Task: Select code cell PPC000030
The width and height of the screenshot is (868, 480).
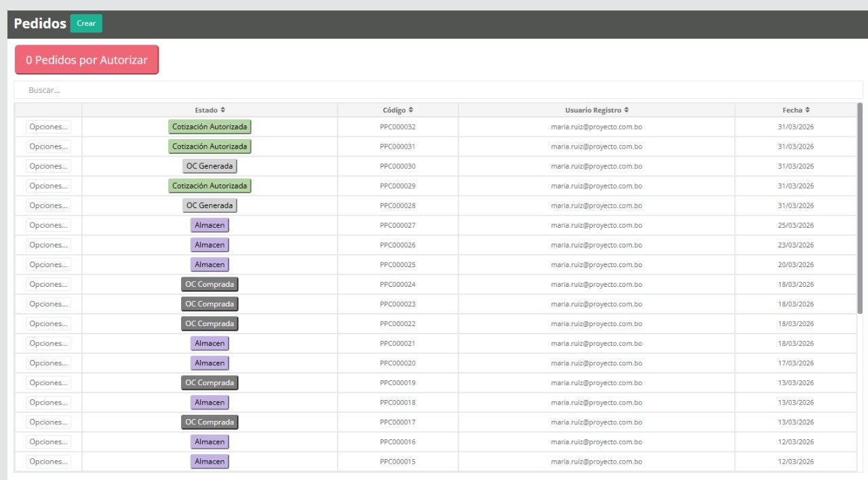Action: pyautogui.click(x=397, y=166)
